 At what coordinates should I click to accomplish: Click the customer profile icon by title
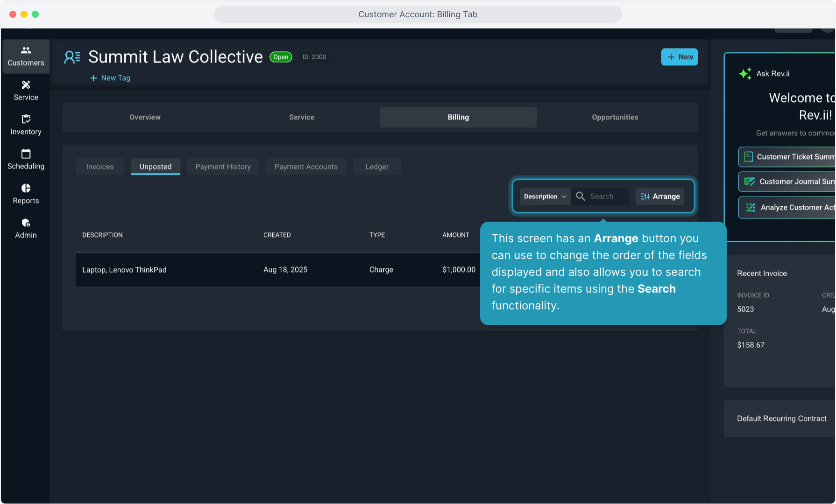72,57
